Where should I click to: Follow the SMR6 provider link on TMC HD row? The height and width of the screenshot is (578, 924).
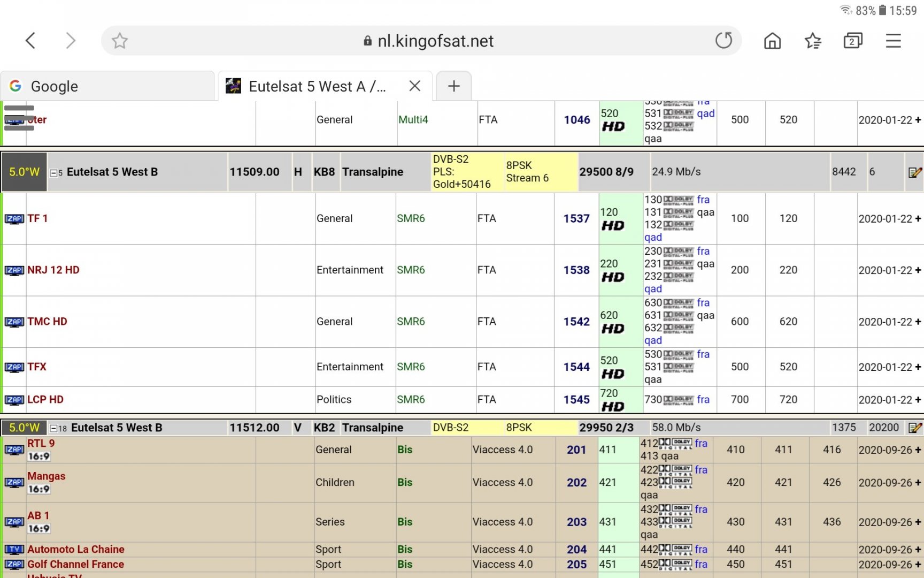411,322
